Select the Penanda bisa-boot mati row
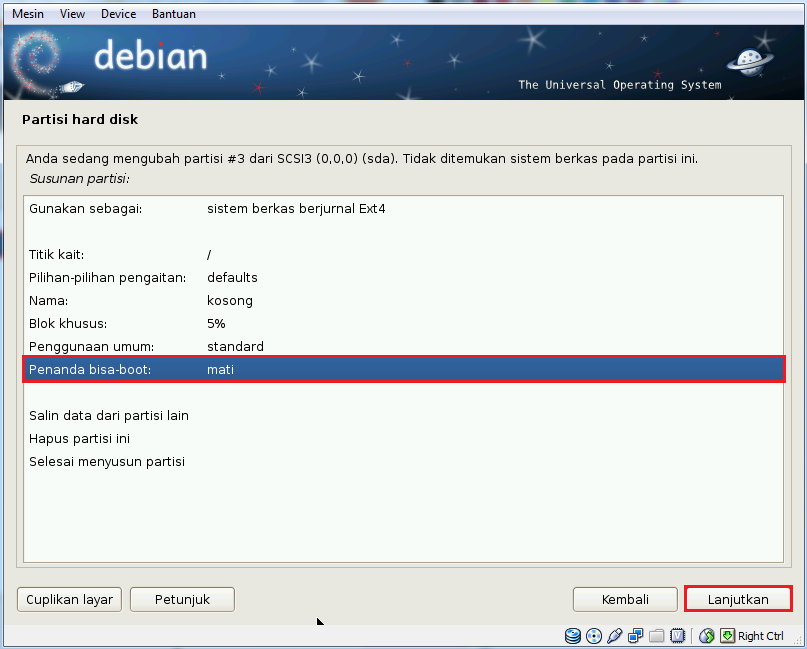 (404, 369)
